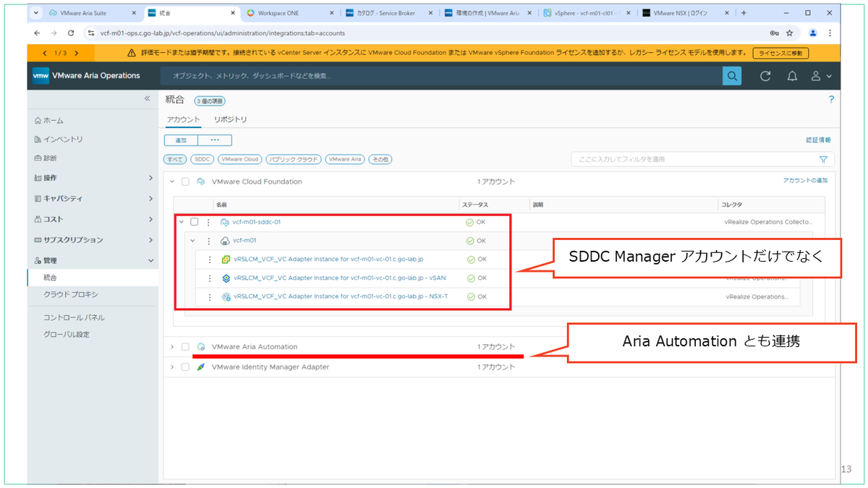The height and width of the screenshot is (488, 868).
Task: Select checkbox for VMware Aria Automation group
Action: [185, 347]
